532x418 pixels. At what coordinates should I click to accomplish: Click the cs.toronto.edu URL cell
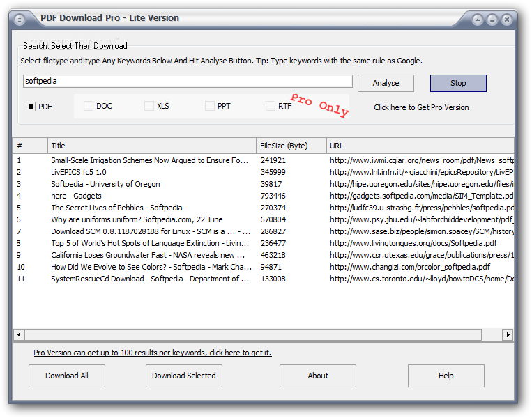coord(422,279)
